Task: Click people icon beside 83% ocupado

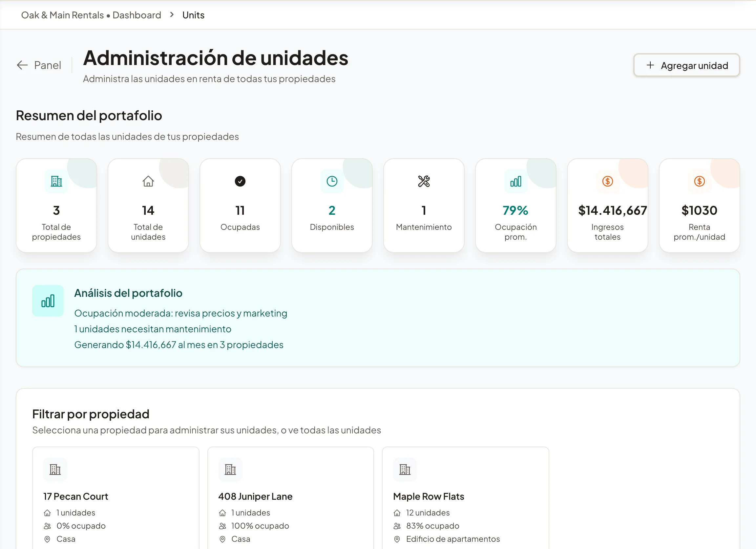Action: [397, 526]
